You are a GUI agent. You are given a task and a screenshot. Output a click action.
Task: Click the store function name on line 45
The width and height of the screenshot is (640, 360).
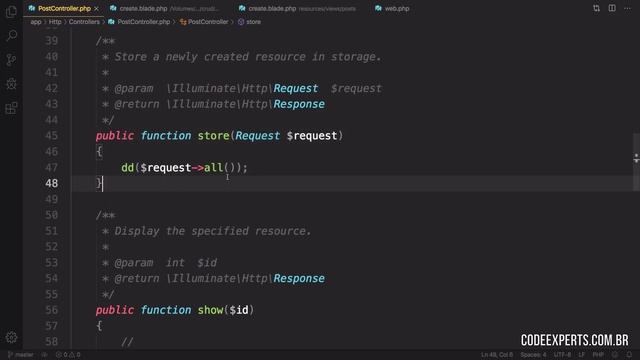point(213,136)
